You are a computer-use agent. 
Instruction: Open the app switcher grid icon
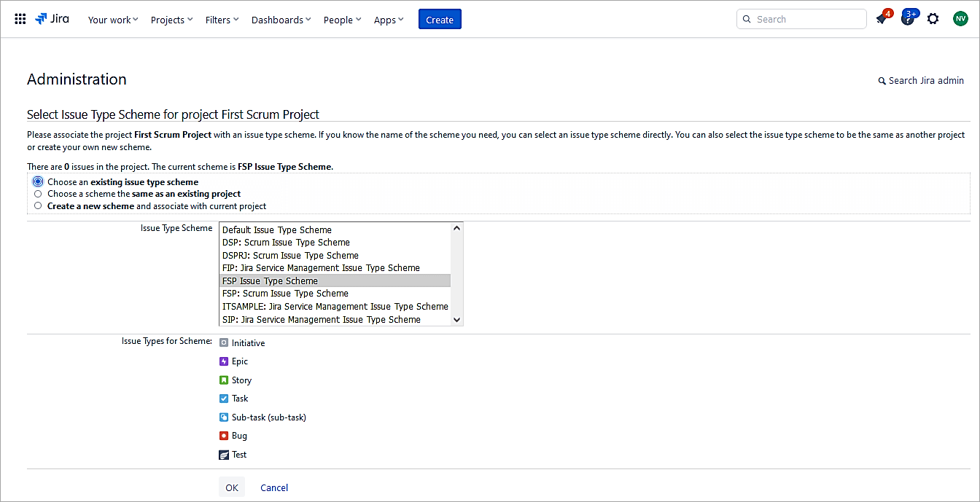20,20
